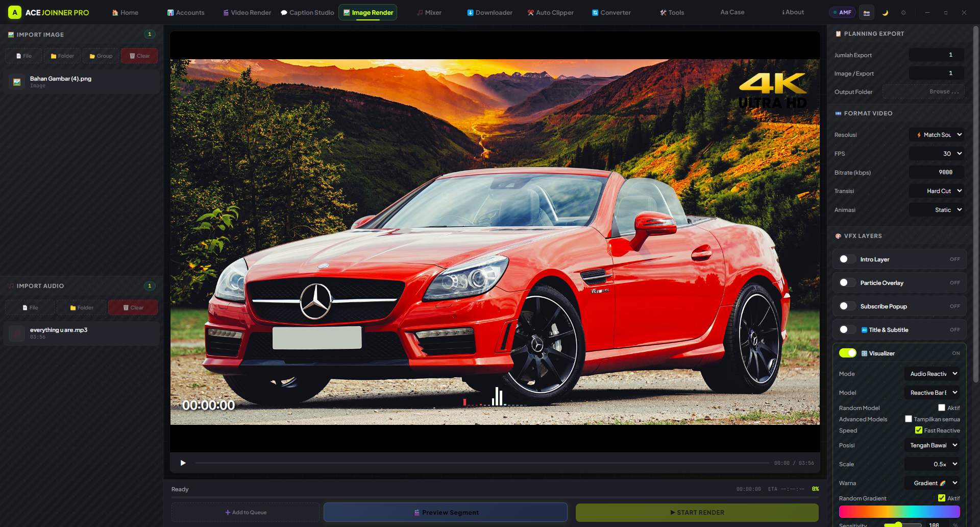Turn off the Visualizer toggle
Image resolution: width=980 pixels, height=527 pixels.
coord(847,353)
